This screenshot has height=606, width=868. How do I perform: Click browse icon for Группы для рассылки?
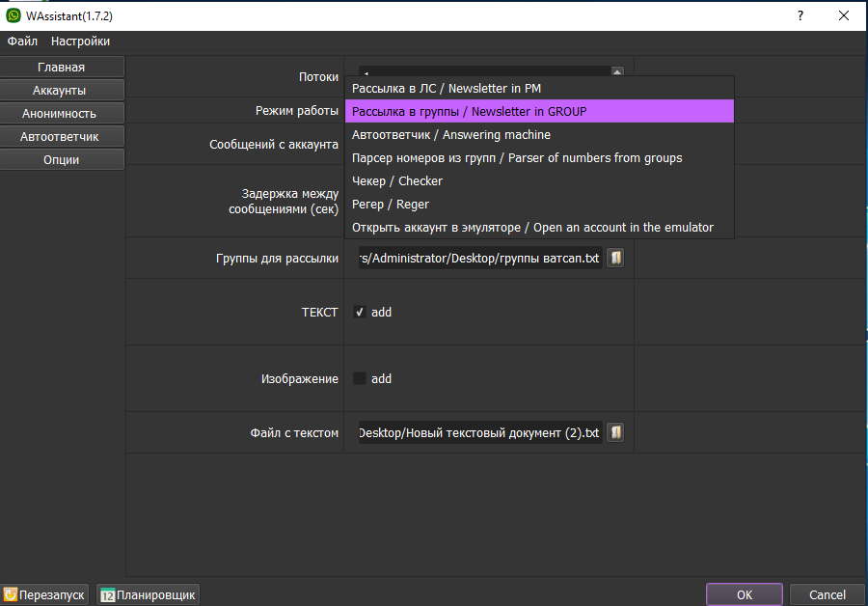(616, 259)
